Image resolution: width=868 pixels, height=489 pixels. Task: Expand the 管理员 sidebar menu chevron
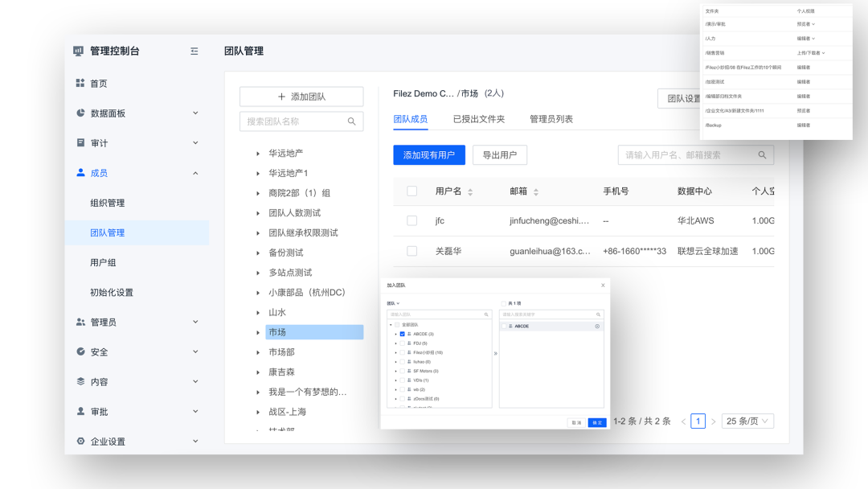click(195, 322)
